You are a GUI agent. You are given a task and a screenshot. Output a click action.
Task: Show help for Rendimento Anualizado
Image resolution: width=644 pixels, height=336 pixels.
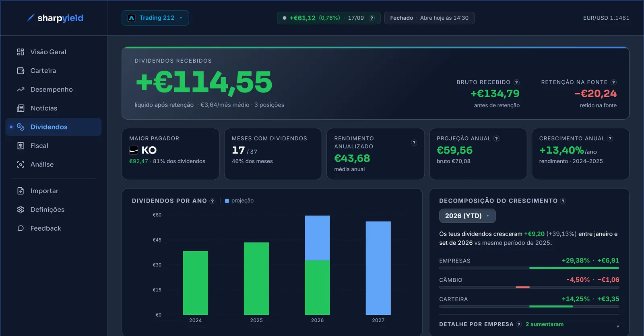tap(414, 143)
